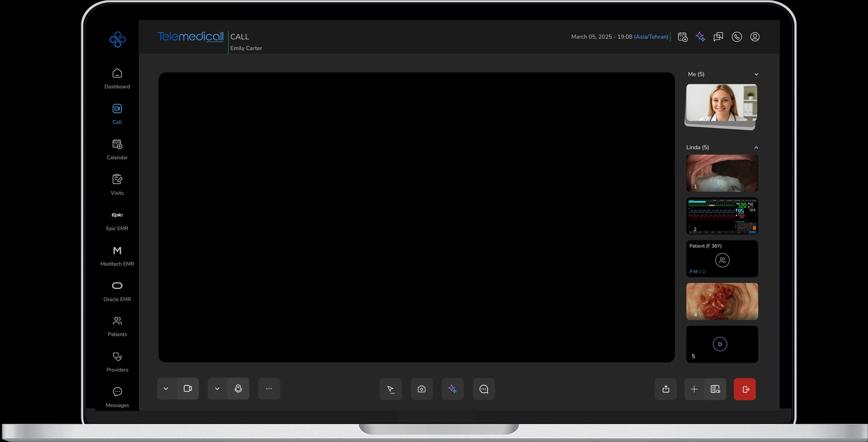Open the AI assistant in call toolbar
The width and height of the screenshot is (868, 442).
pos(453,389)
